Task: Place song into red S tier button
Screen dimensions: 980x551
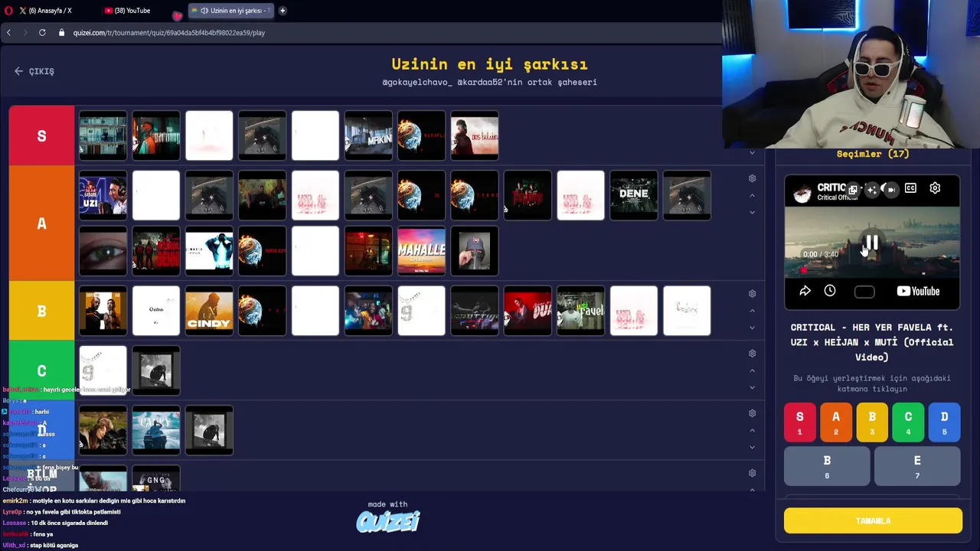Action: tap(799, 422)
